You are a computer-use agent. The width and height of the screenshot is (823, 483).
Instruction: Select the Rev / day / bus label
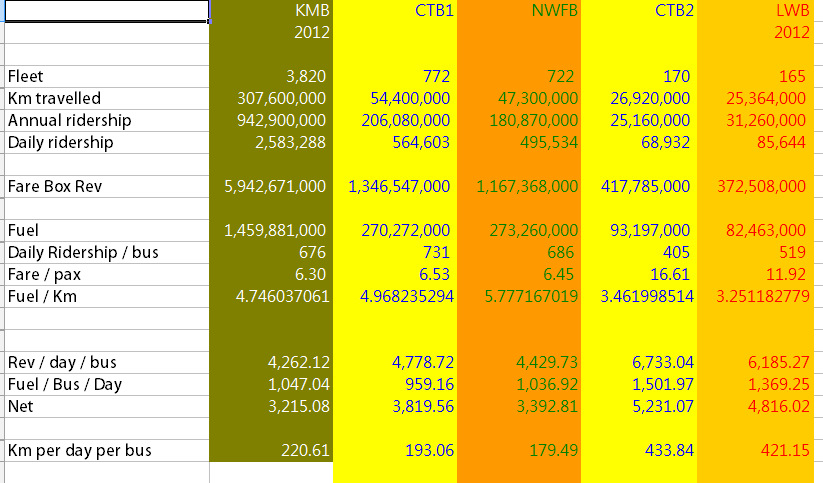point(62,362)
